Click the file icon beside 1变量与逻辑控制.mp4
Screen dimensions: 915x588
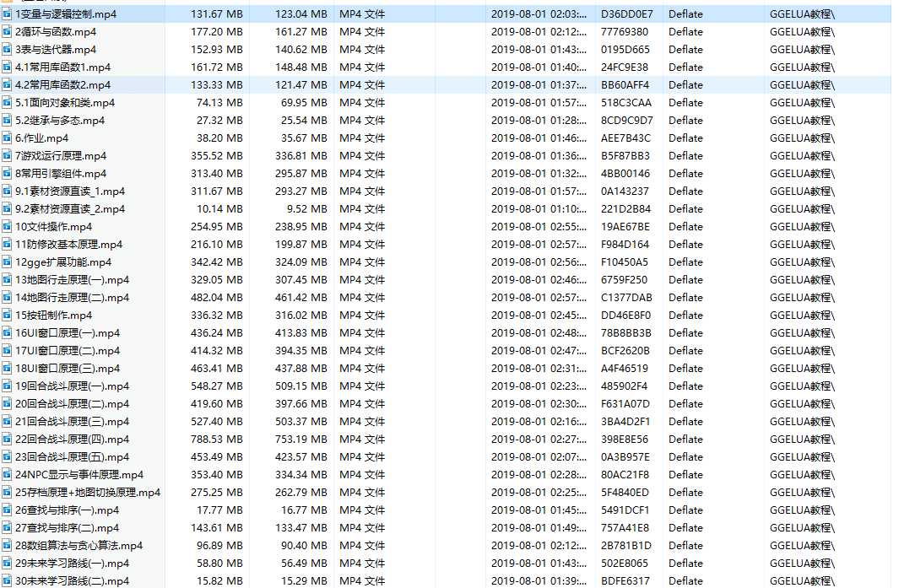[7, 13]
